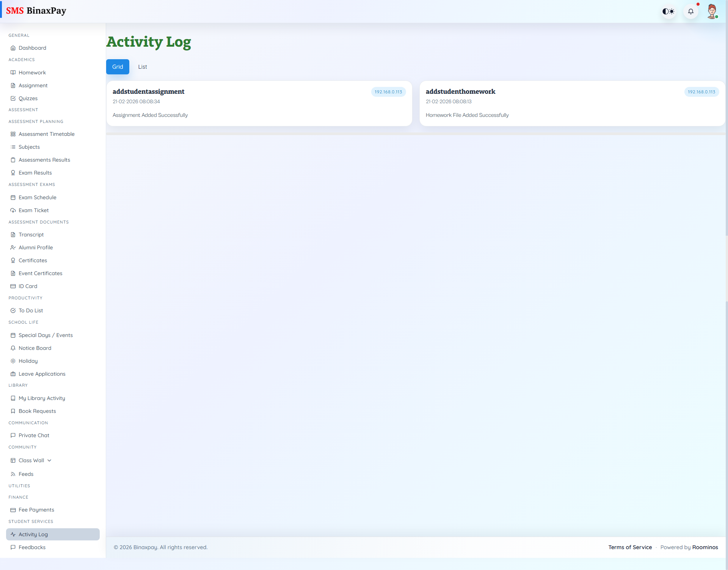Screen dimensions: 728x570
Task: Select the Homework book icon
Action: [13, 72]
